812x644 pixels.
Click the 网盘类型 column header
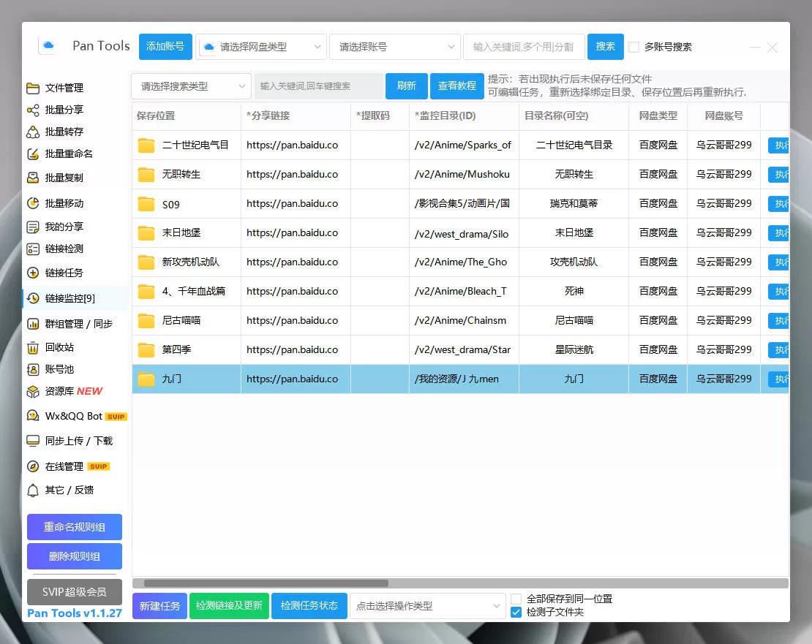tap(658, 116)
